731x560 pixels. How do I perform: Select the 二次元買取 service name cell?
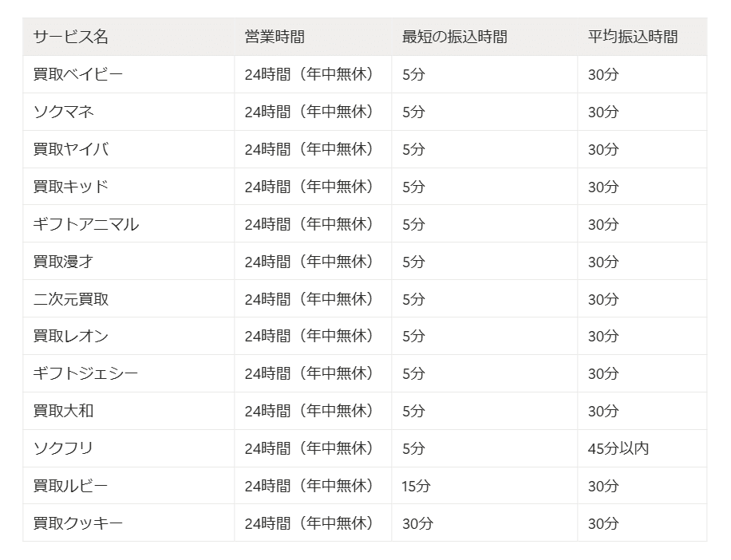point(70,299)
